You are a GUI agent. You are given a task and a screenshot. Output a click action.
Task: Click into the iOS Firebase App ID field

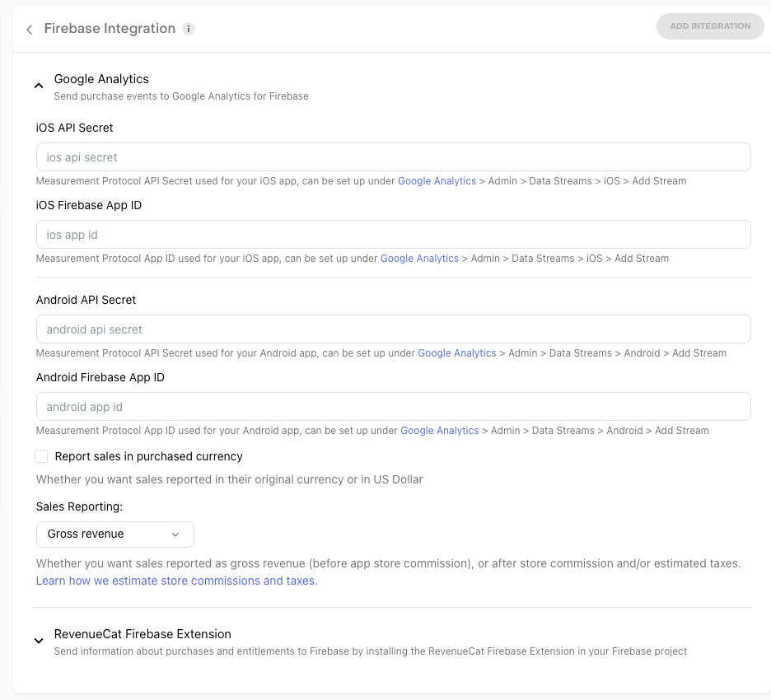click(x=393, y=235)
